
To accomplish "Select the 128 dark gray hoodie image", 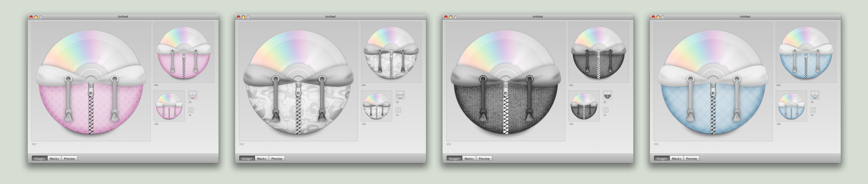I will (584, 106).
